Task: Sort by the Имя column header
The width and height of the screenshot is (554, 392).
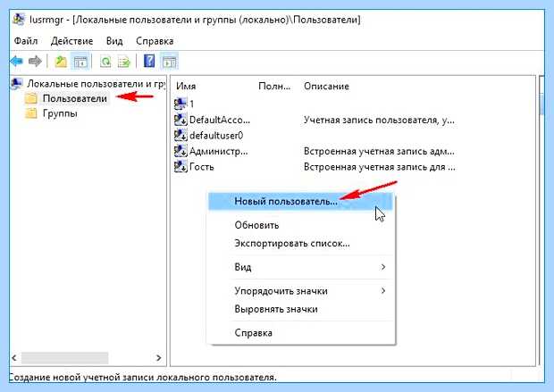Action: [186, 87]
